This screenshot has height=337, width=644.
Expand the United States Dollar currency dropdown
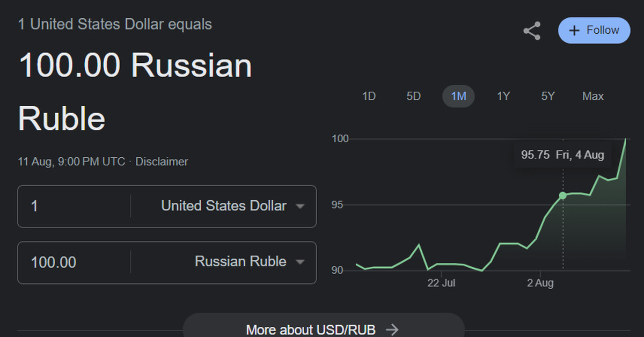300,206
